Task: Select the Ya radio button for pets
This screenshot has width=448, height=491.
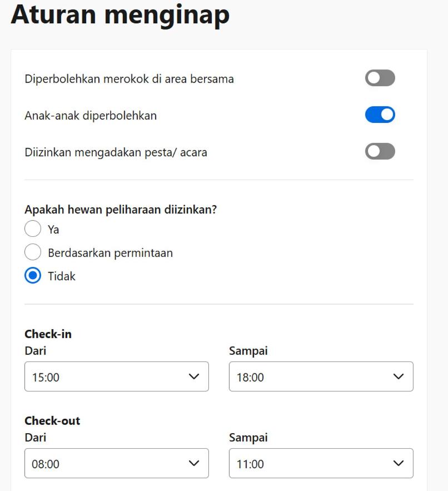Action: [33, 229]
